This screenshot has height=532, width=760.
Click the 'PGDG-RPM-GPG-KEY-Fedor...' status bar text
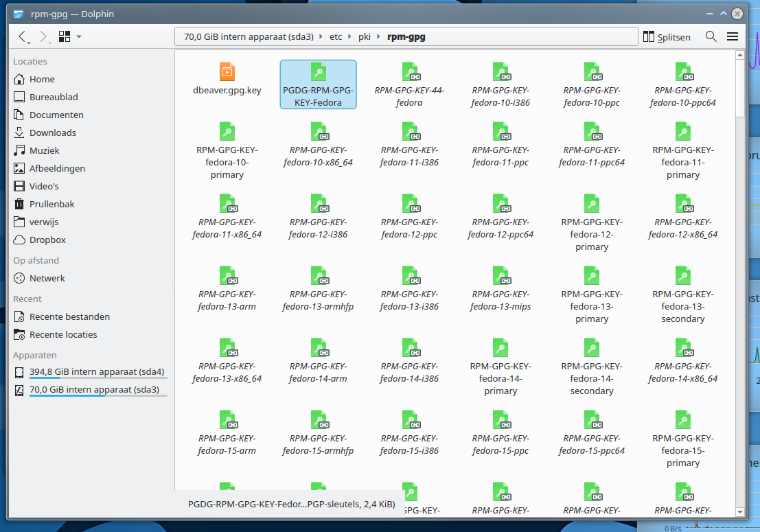click(x=291, y=505)
